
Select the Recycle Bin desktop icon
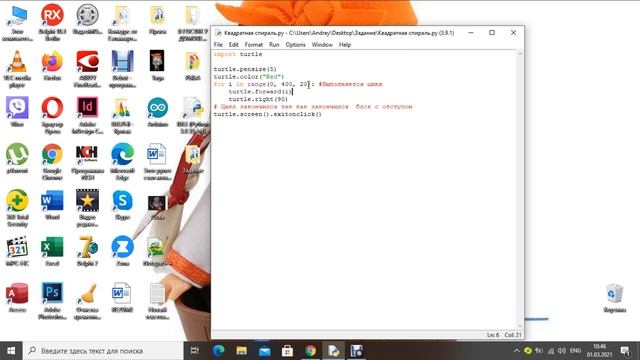615,298
